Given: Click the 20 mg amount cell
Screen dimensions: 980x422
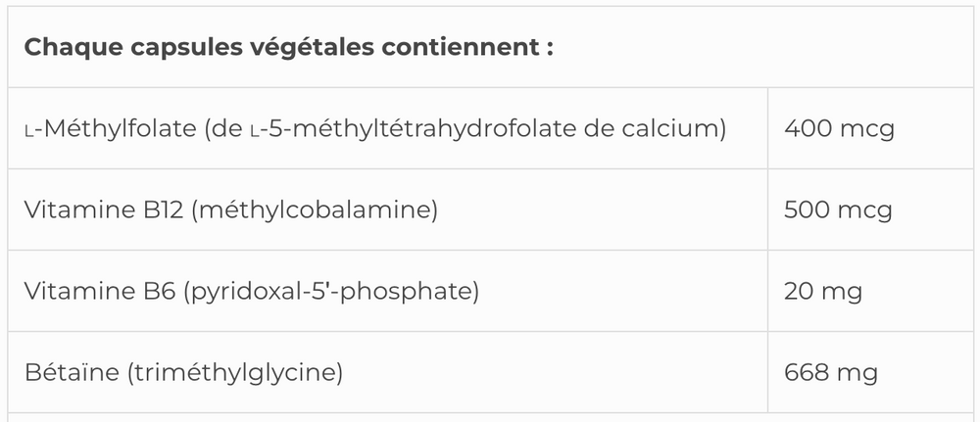Looking at the screenshot, I should [x=822, y=291].
